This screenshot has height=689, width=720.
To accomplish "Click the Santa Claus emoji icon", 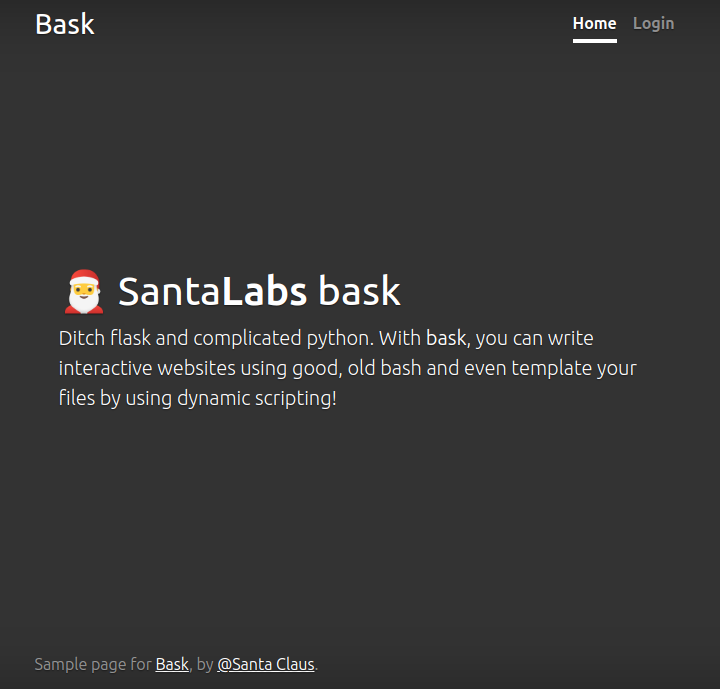I will pos(84,291).
